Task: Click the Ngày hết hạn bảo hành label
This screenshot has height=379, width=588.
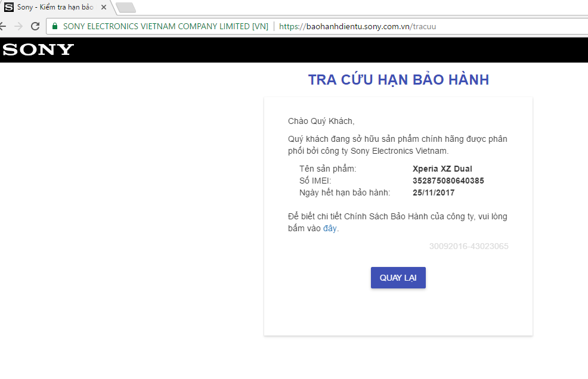Action: (x=345, y=192)
